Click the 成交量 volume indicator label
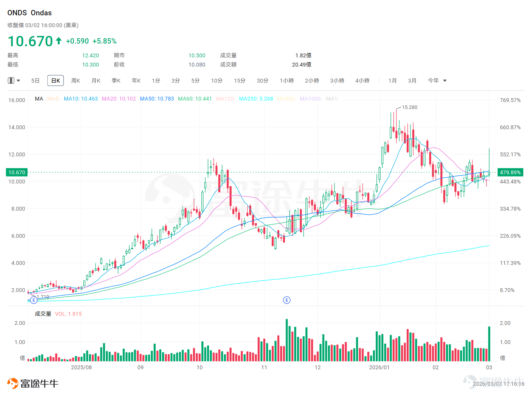The width and height of the screenshot is (532, 396). [43, 314]
